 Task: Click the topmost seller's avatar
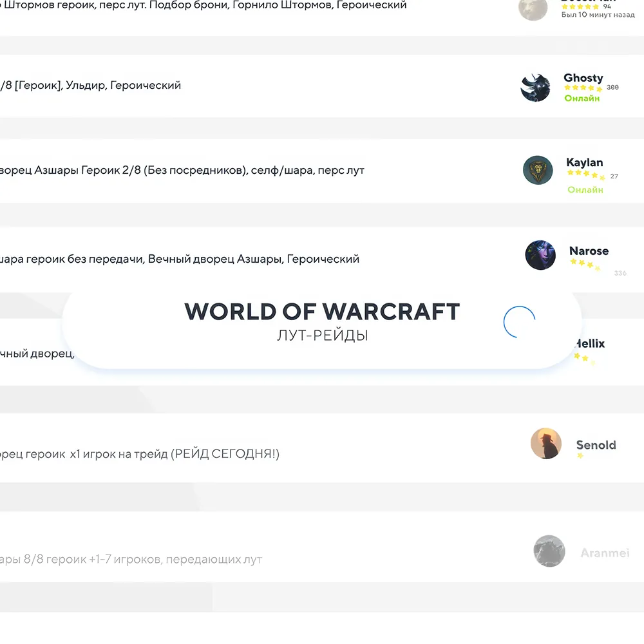(533, 9)
